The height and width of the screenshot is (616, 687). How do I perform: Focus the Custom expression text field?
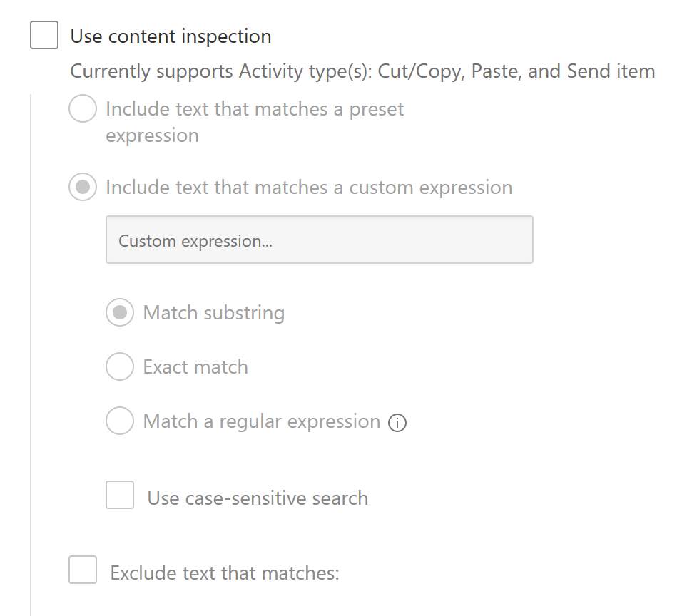pos(319,240)
